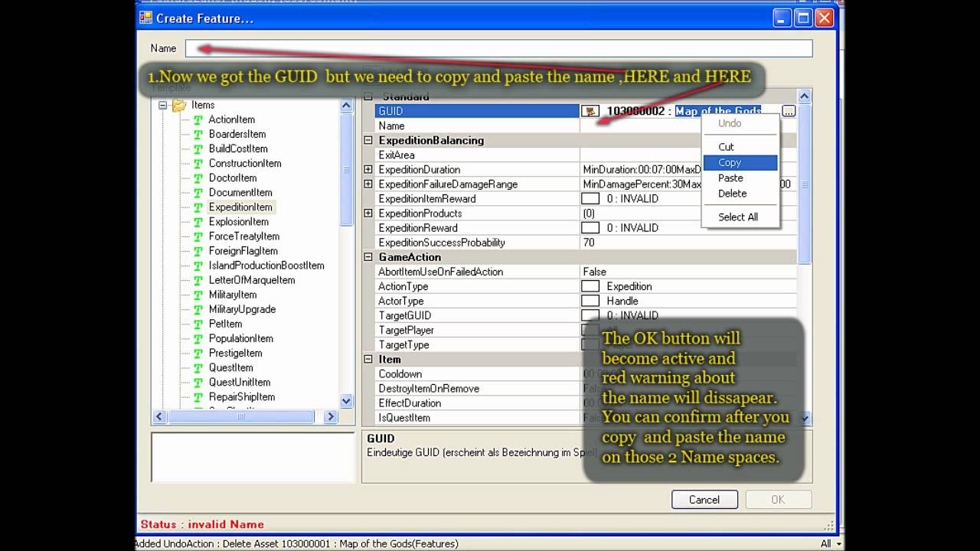
Task: Select the EffectDuration property row
Action: coord(586,403)
